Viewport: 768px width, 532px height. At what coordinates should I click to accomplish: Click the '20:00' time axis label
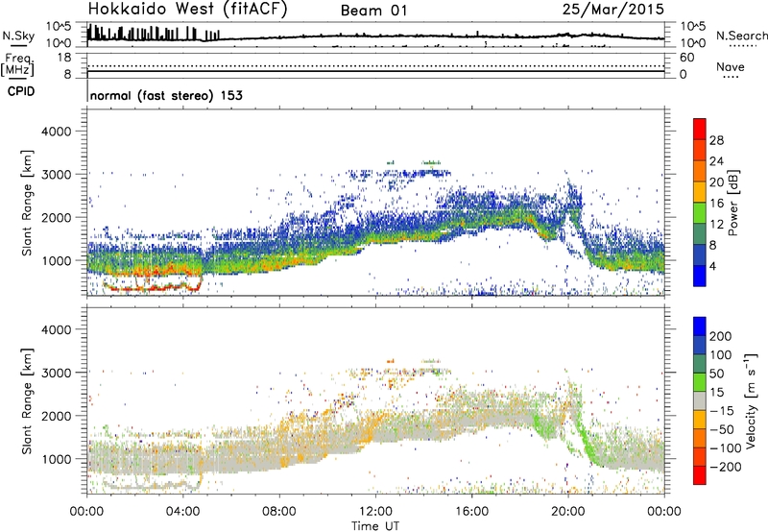[x=568, y=512]
